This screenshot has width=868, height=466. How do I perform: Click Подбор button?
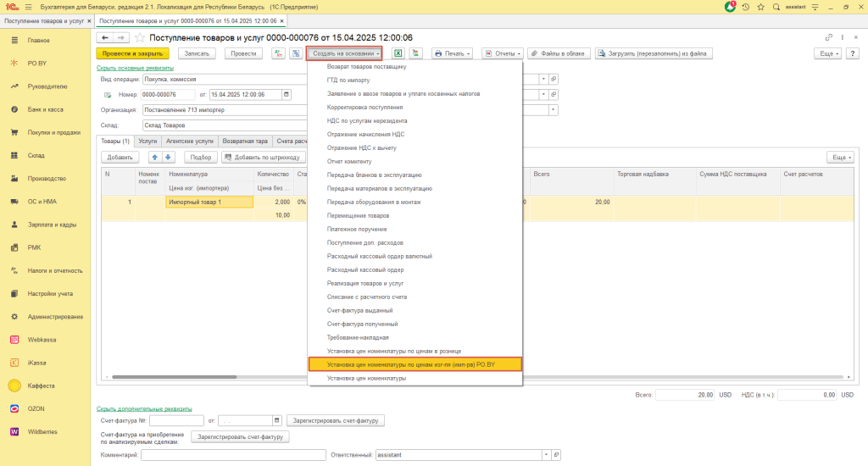click(x=200, y=158)
